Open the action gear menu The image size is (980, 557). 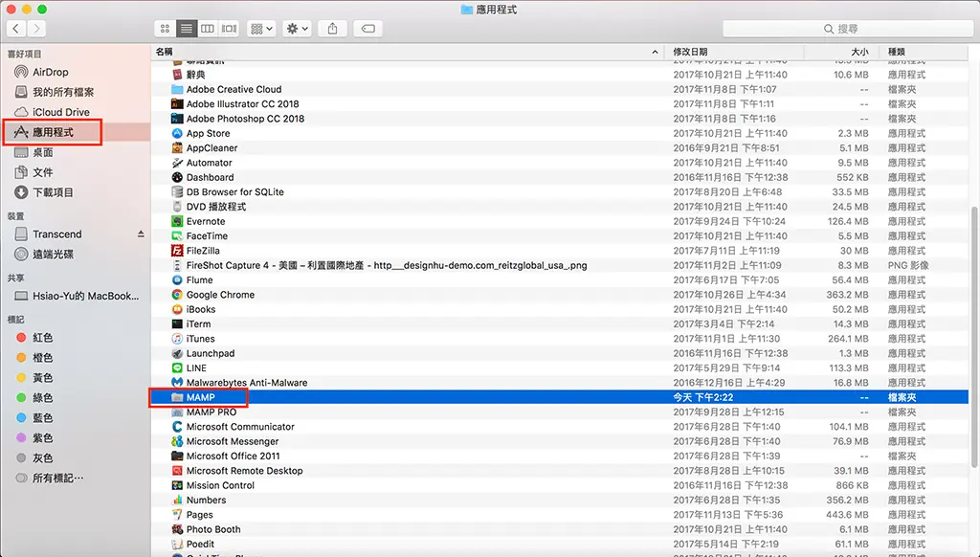click(x=297, y=29)
